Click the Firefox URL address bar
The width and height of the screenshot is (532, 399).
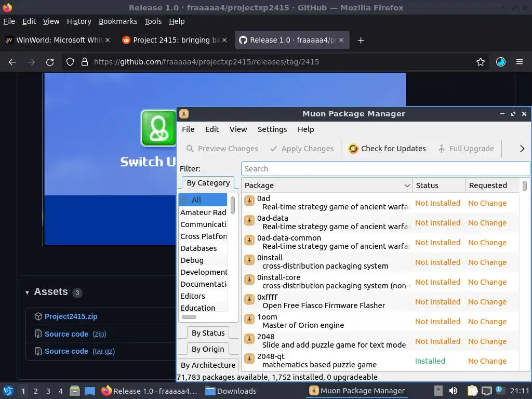point(275,62)
